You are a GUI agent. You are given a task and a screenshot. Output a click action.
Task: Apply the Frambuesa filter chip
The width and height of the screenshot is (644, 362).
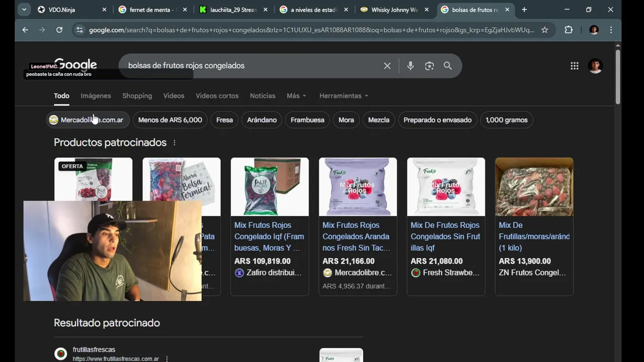307,120
